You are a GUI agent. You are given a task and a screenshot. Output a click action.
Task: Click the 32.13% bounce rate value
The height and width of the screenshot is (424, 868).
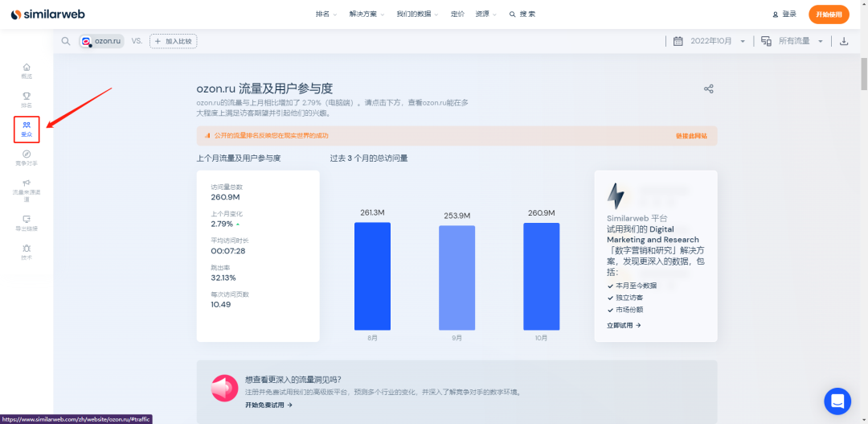click(x=223, y=278)
